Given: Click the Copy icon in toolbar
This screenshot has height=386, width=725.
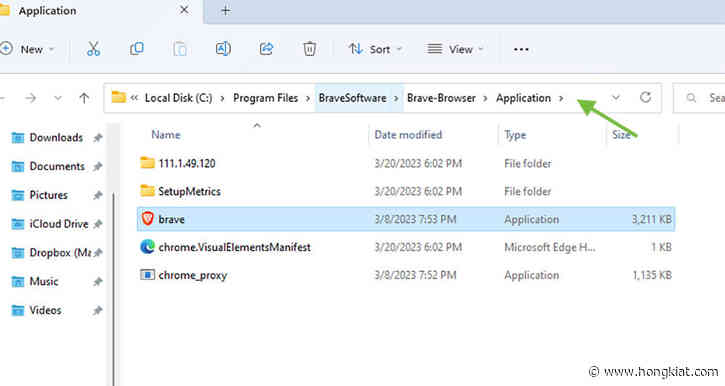Looking at the screenshot, I should pyautogui.click(x=137, y=49).
